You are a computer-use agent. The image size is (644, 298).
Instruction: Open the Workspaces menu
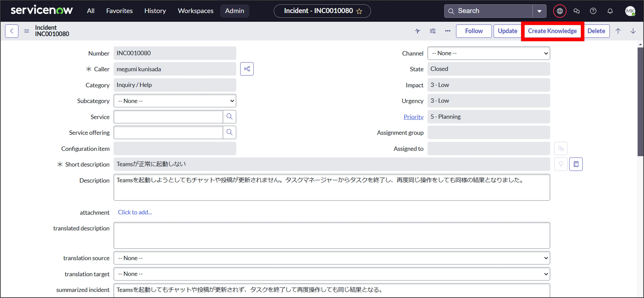[x=196, y=11]
